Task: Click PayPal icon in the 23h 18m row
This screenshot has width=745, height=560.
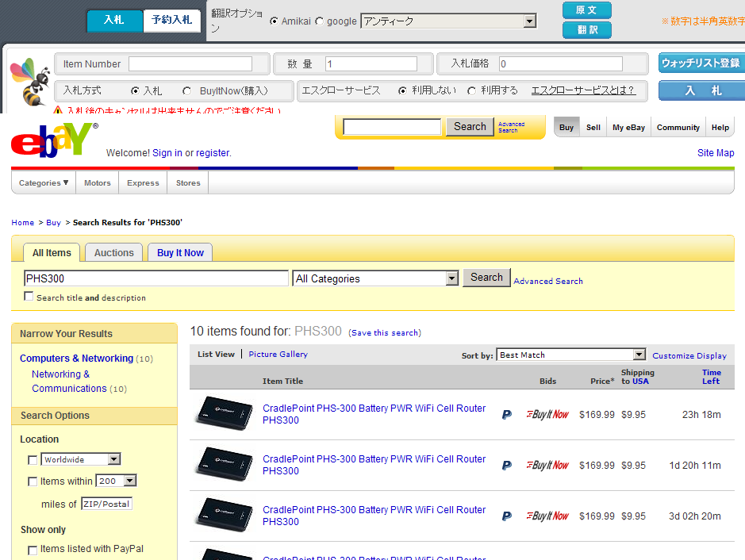Action: point(507,415)
